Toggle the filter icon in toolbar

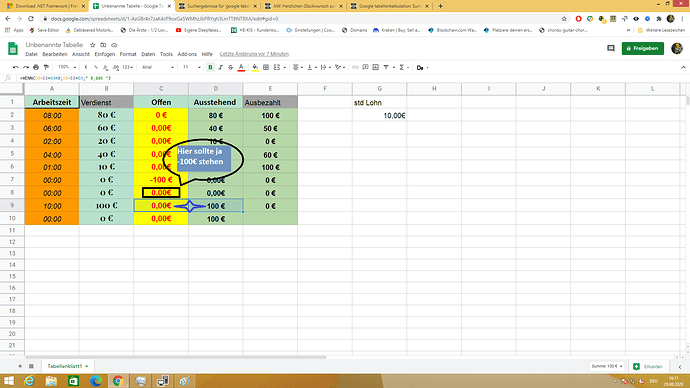(386, 67)
